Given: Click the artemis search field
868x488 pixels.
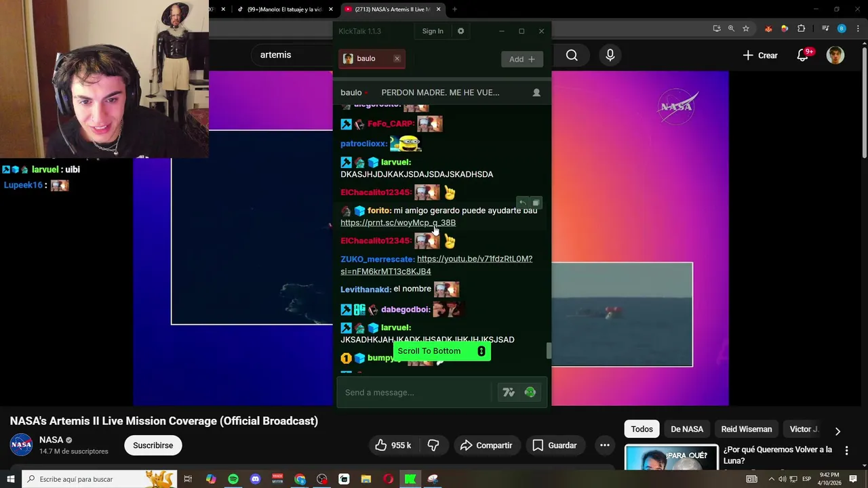Looking at the screenshot, I should (x=292, y=55).
